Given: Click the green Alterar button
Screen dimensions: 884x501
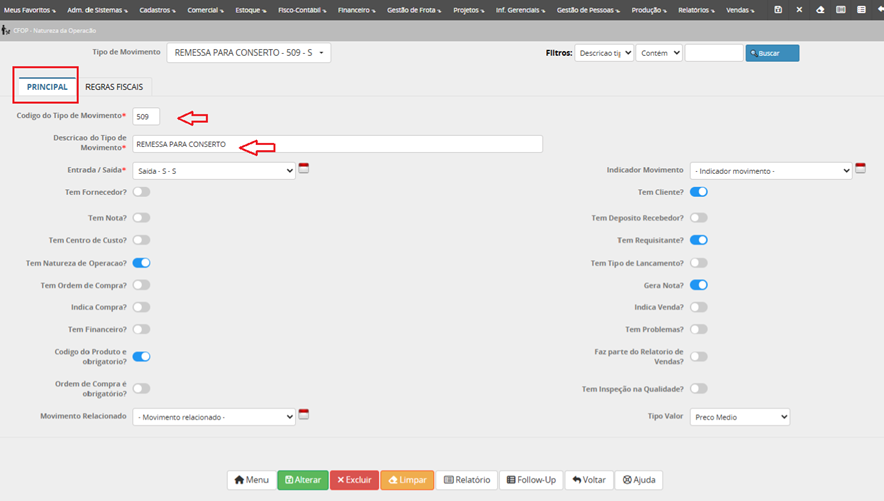Looking at the screenshot, I should [x=302, y=480].
